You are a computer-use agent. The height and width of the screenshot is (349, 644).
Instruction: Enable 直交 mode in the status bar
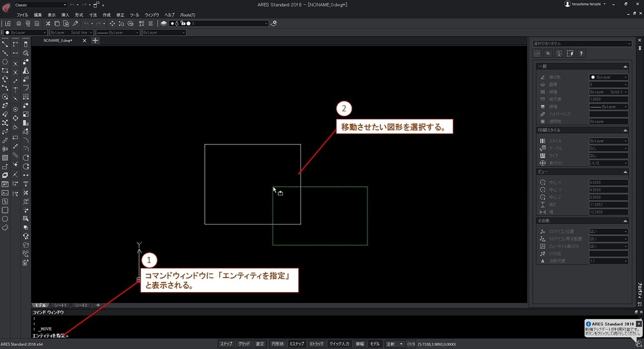click(259, 344)
